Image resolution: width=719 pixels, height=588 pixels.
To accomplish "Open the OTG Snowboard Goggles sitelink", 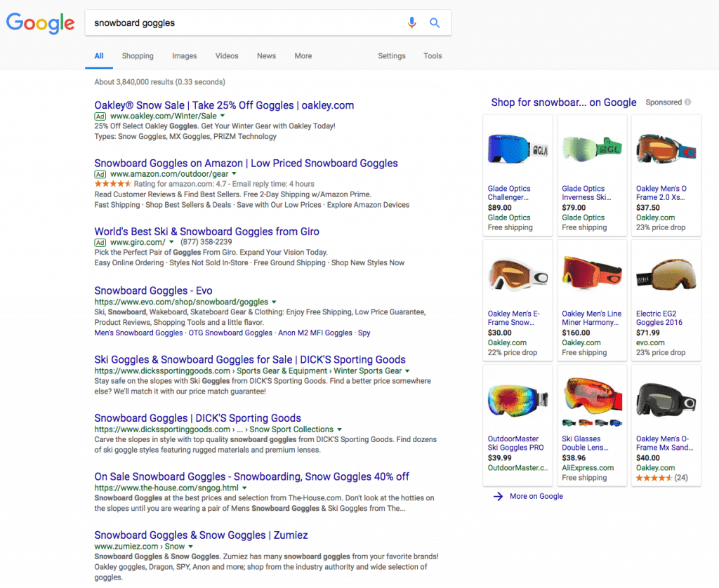I will click(x=230, y=333).
